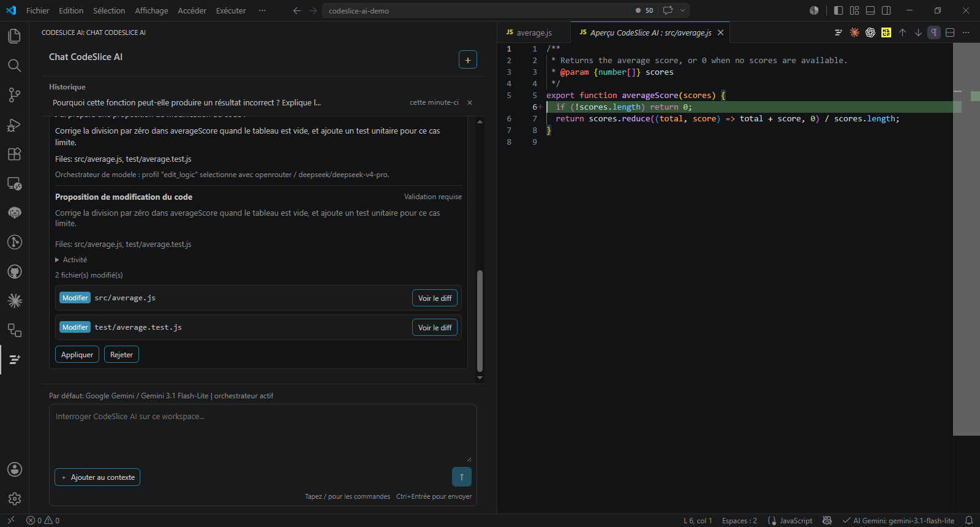
Task: Open the chat icon in title bar
Action: click(668, 10)
